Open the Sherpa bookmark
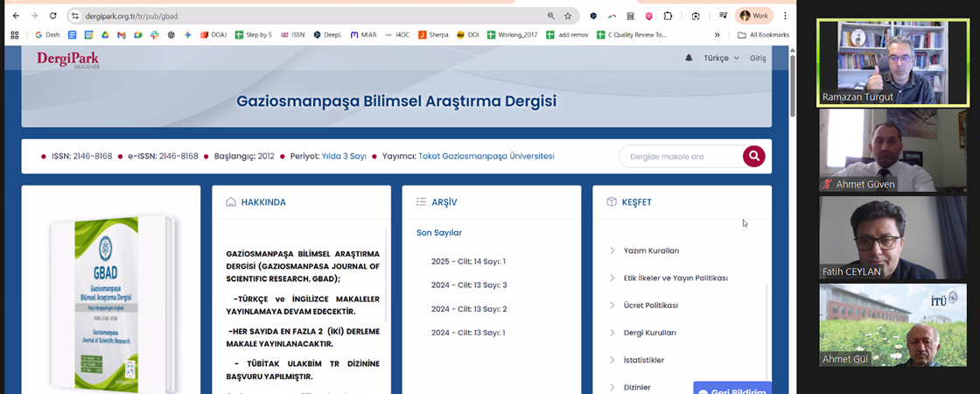The height and width of the screenshot is (394, 980). 433,35
